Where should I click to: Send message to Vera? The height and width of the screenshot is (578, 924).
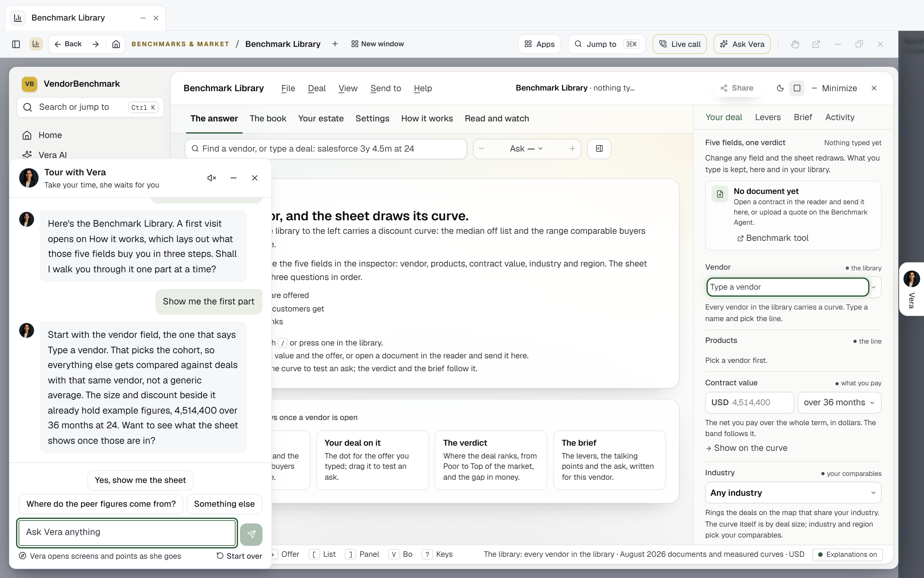click(251, 534)
